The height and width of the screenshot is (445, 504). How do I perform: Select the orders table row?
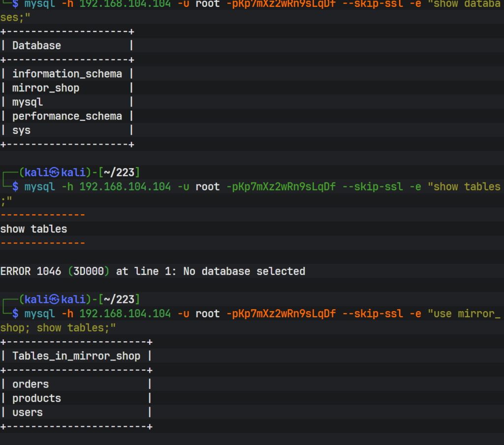(x=31, y=384)
